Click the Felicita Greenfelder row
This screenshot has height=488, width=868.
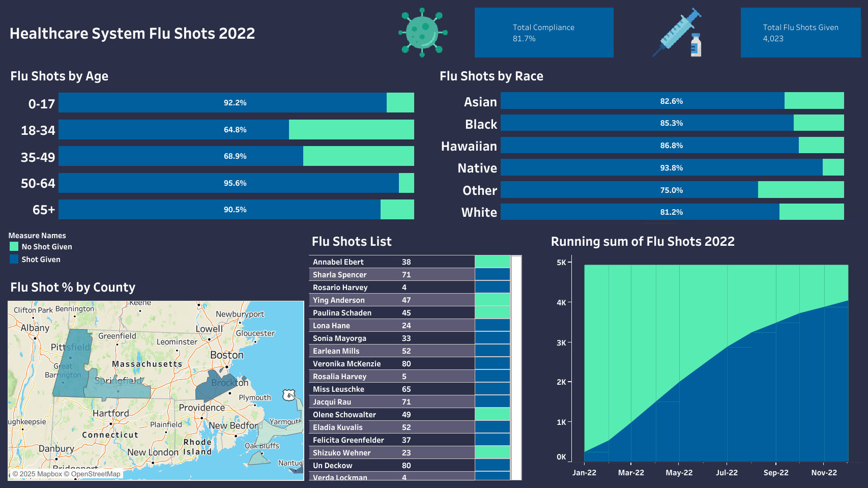tap(409, 440)
